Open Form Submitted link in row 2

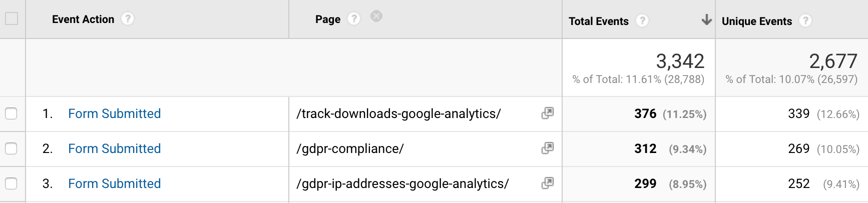(114, 148)
